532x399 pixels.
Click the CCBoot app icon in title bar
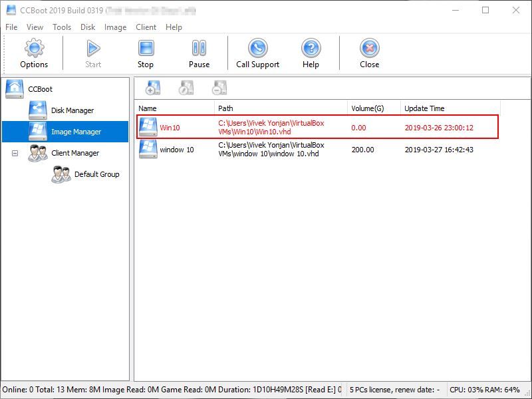pos(11,10)
